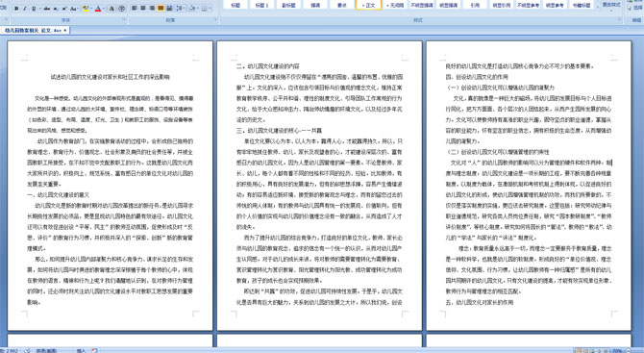Apply the 书籍标题 style

click(582, 5)
